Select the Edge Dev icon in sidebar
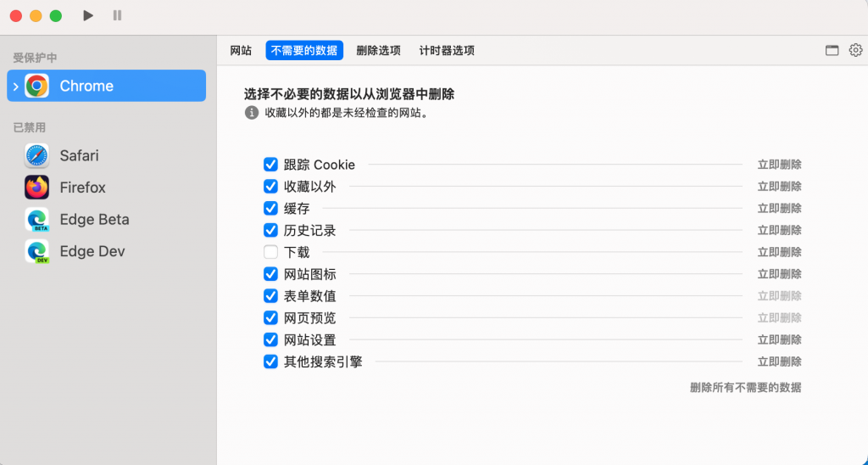Image resolution: width=868 pixels, height=465 pixels. 36,251
